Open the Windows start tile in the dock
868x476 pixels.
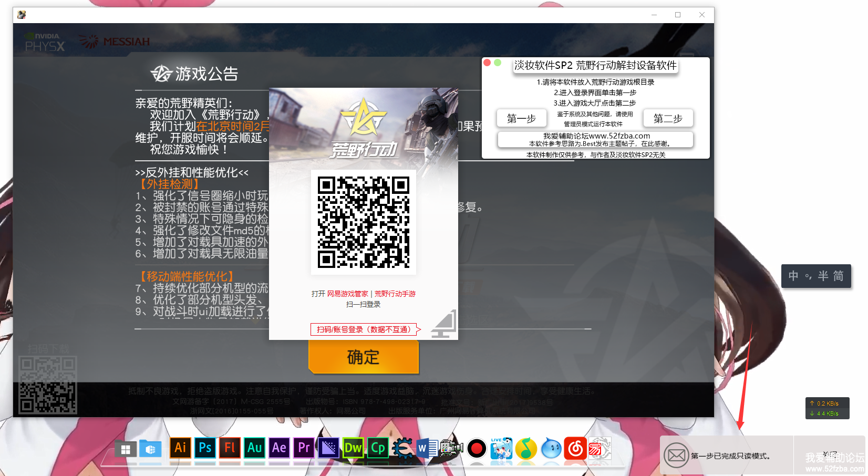click(x=126, y=449)
